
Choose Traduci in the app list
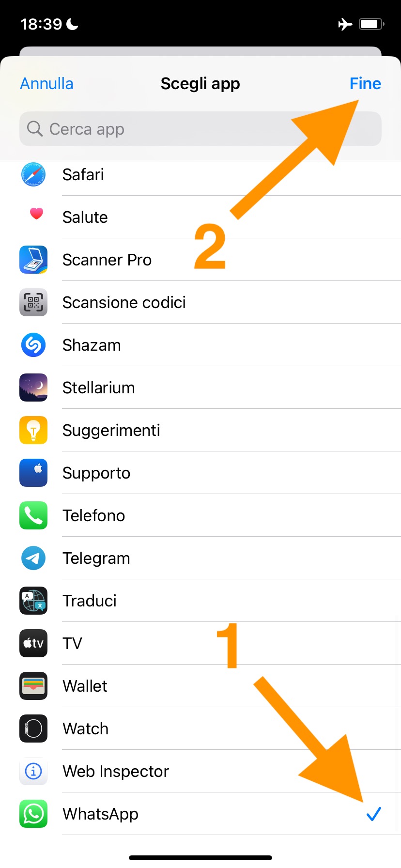90,601
